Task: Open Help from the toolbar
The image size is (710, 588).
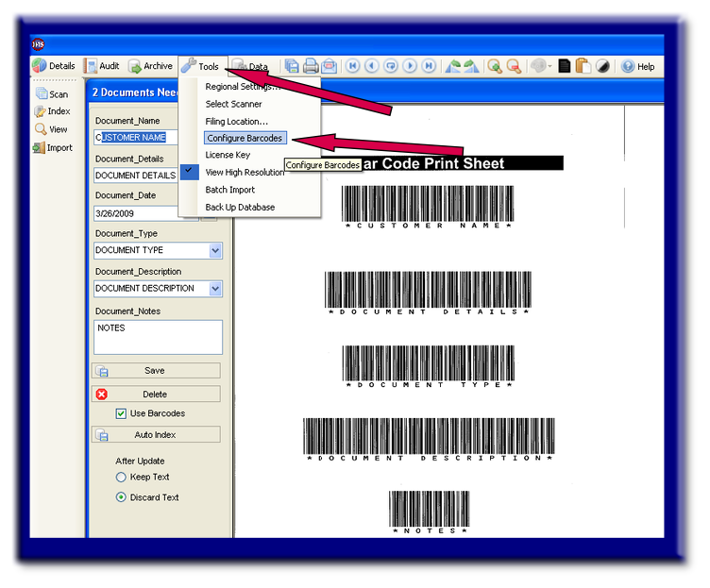Action: [637, 67]
